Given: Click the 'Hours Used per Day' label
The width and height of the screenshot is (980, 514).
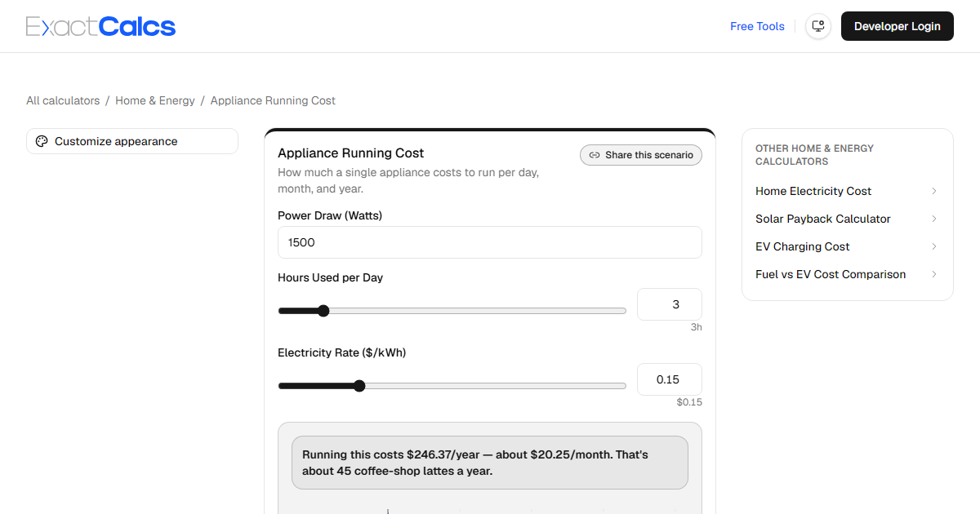Looking at the screenshot, I should point(331,277).
